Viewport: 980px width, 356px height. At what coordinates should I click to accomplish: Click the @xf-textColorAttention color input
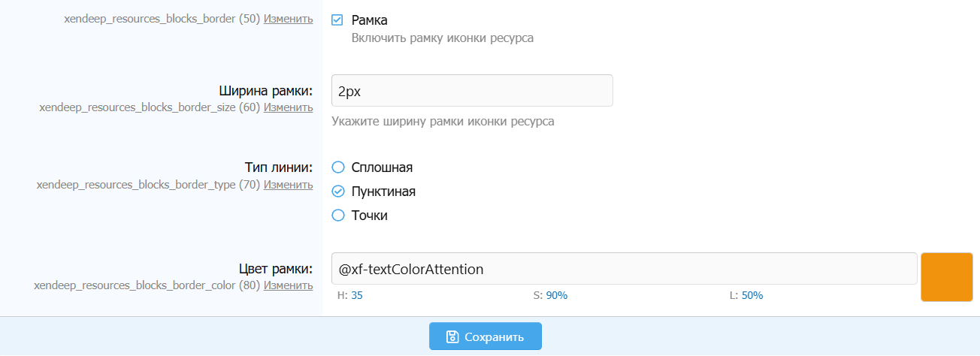[x=624, y=269]
